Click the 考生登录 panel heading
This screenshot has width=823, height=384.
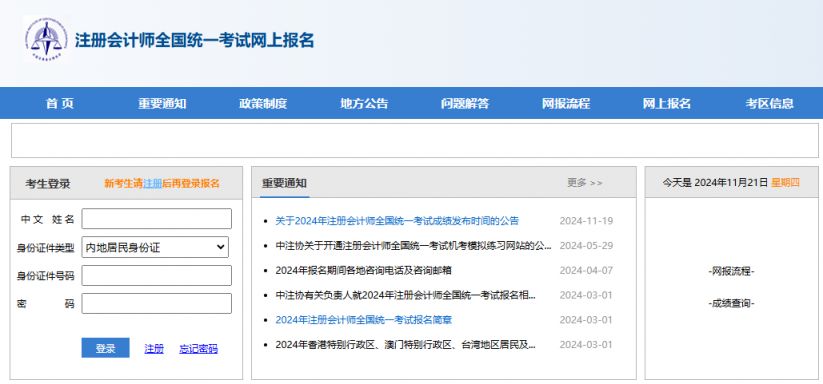48,184
